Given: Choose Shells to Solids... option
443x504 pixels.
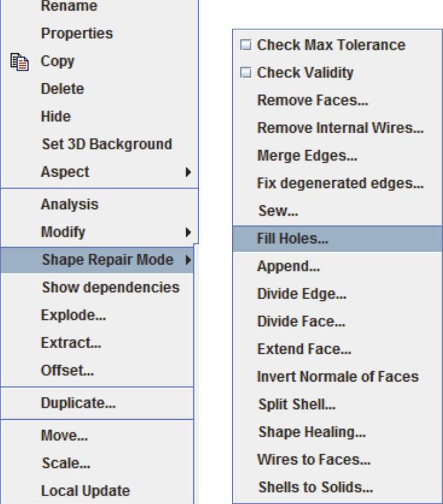Looking at the screenshot, I should tap(315, 487).
